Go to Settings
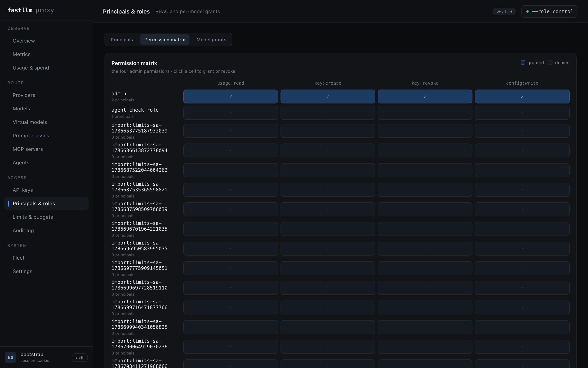 point(46,271)
